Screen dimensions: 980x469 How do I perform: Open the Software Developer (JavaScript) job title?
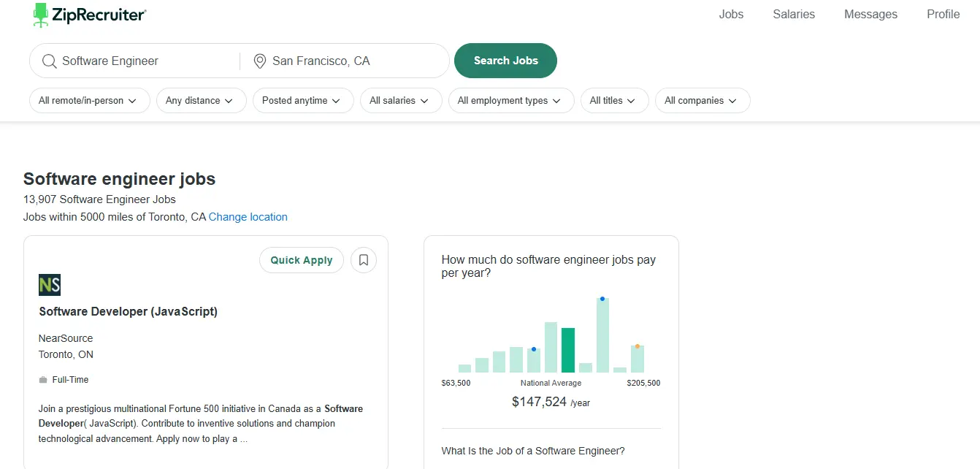click(x=129, y=312)
